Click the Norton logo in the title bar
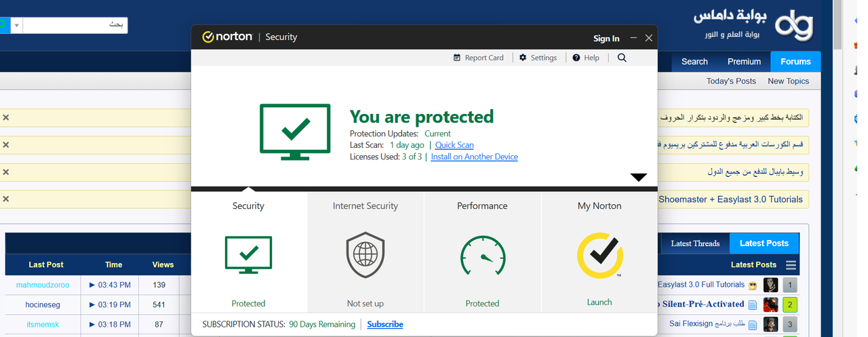 pos(227,37)
